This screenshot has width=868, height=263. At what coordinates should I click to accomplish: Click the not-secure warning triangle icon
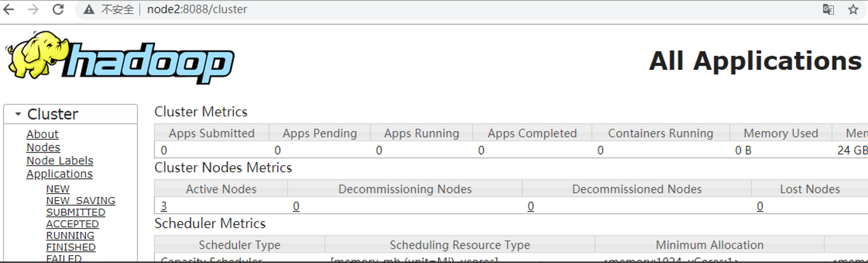coord(89,10)
